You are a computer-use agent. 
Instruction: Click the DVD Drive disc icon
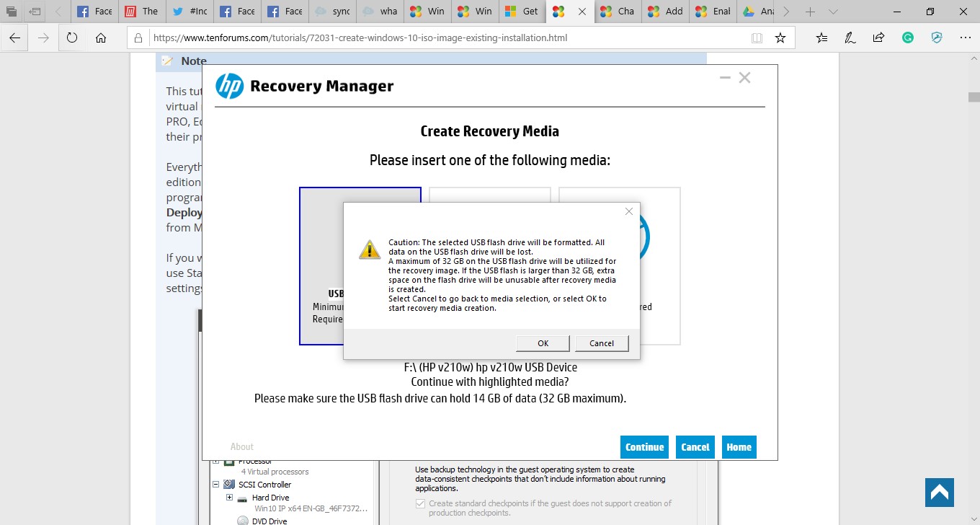click(x=242, y=521)
